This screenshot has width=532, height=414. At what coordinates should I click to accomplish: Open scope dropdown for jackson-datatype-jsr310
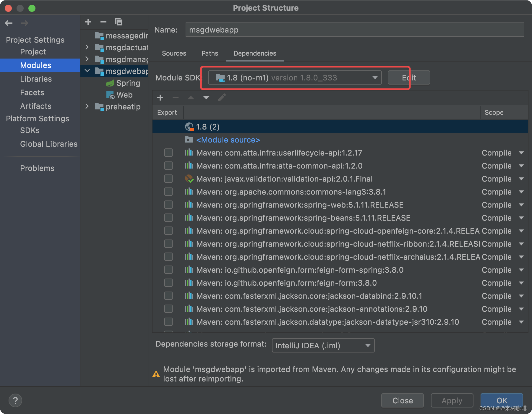click(x=521, y=322)
